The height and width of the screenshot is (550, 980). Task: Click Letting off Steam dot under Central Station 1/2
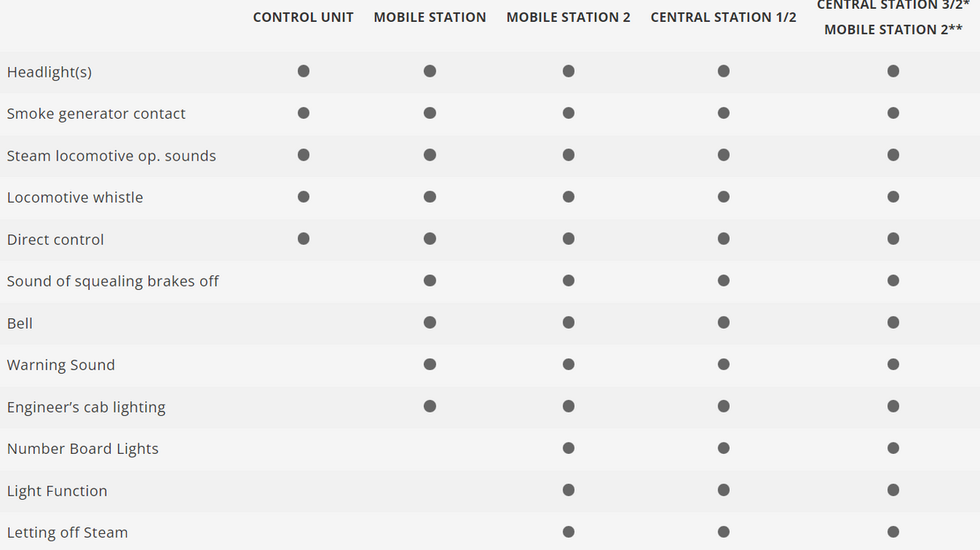(723, 531)
